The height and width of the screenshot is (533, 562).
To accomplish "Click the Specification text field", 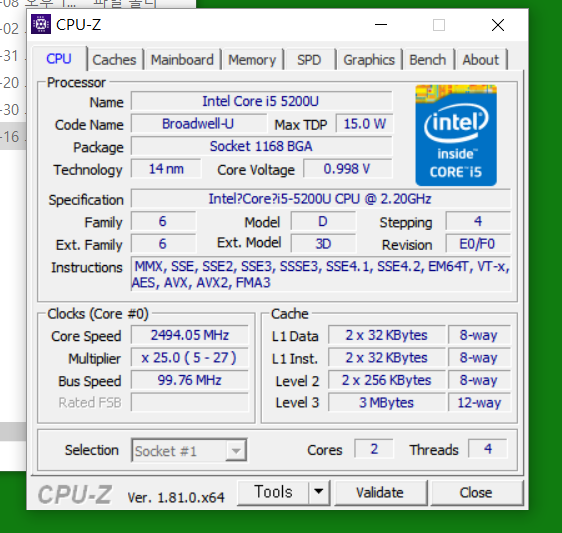I will [x=320, y=199].
